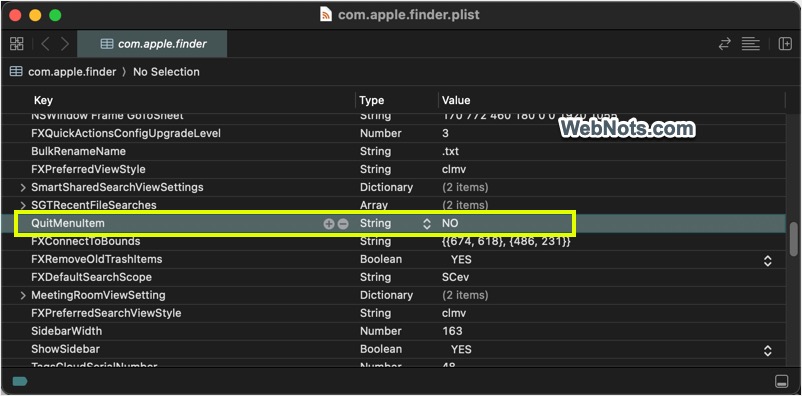802x396 pixels.
Task: Click the Value column header
Action: tap(456, 100)
